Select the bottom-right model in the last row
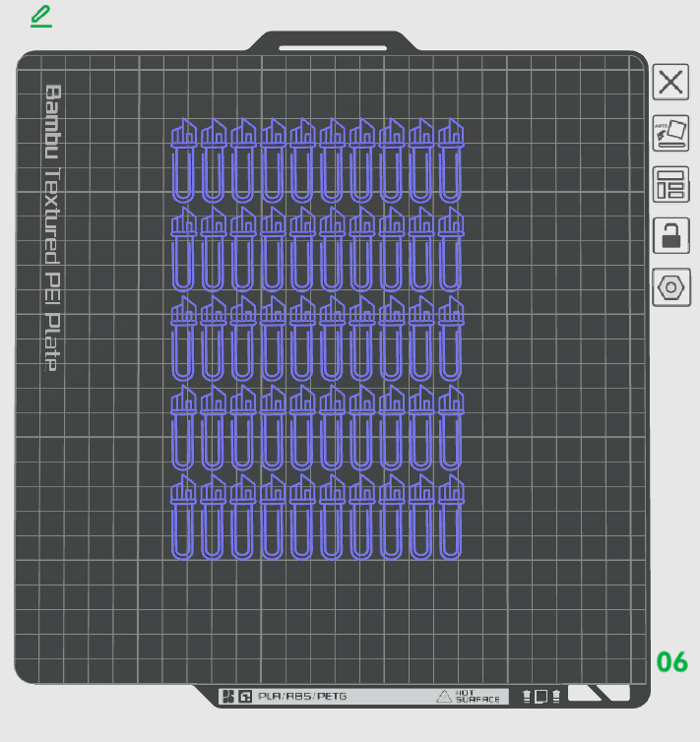700x742 pixels. click(451, 518)
